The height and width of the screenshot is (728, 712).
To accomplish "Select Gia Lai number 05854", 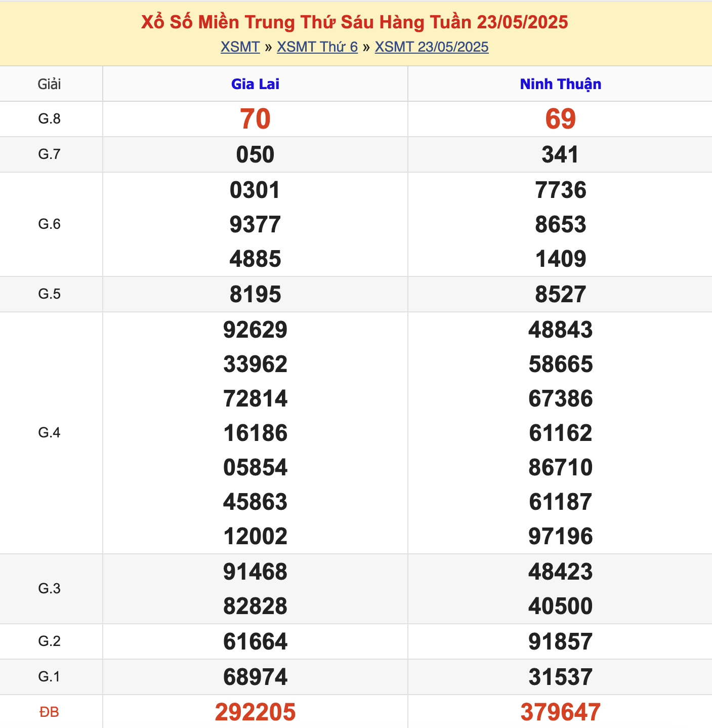I will [x=255, y=467].
